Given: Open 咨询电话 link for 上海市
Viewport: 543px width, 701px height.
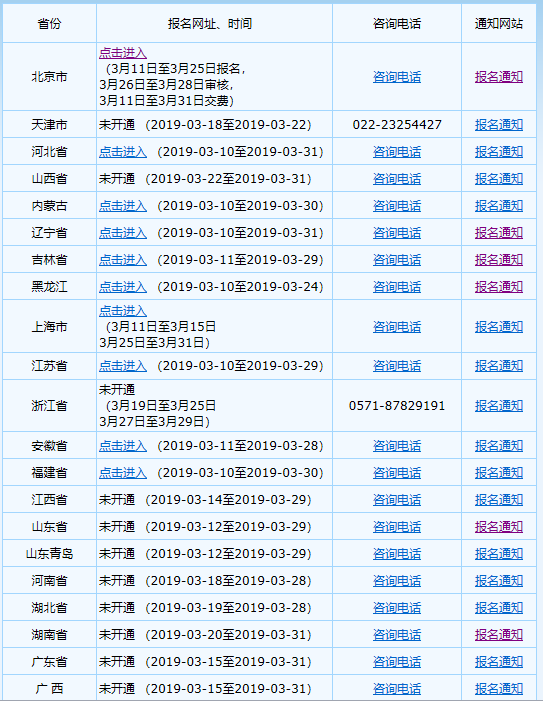Looking at the screenshot, I should [x=397, y=327].
